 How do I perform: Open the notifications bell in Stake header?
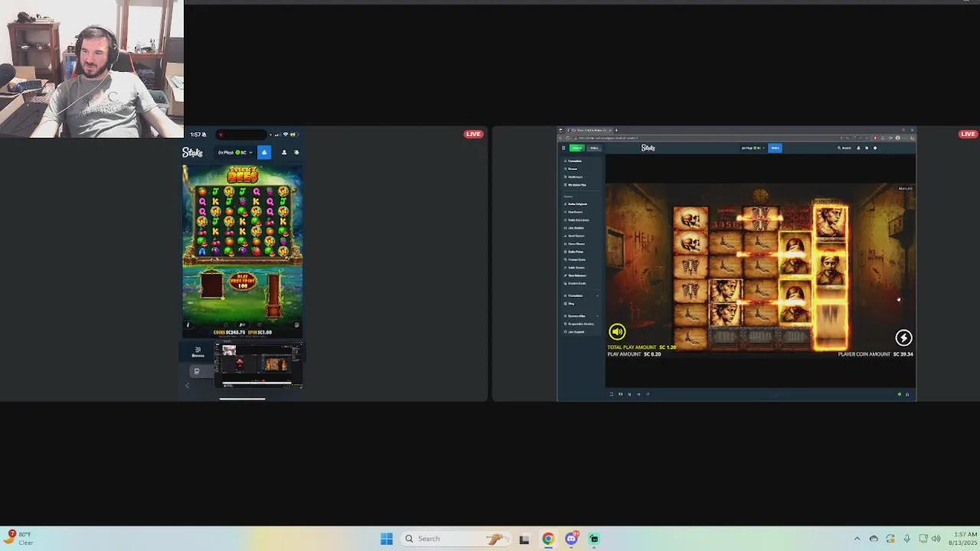867,148
